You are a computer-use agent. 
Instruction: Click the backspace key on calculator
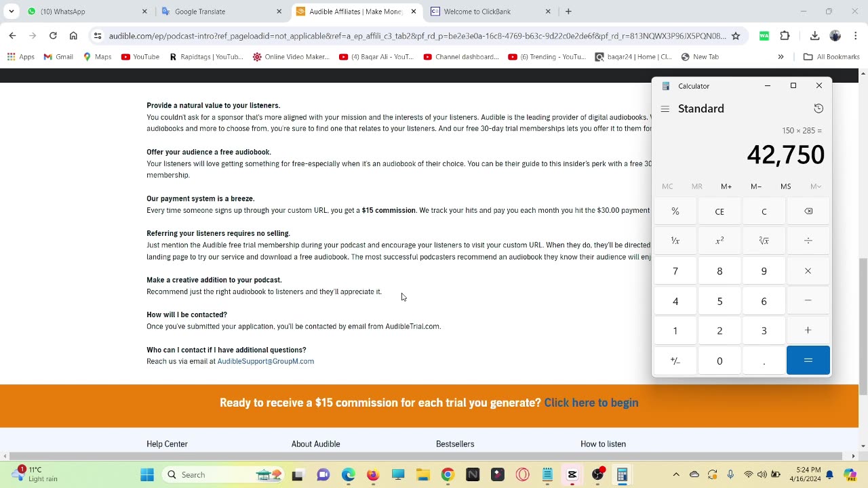tap(808, 211)
